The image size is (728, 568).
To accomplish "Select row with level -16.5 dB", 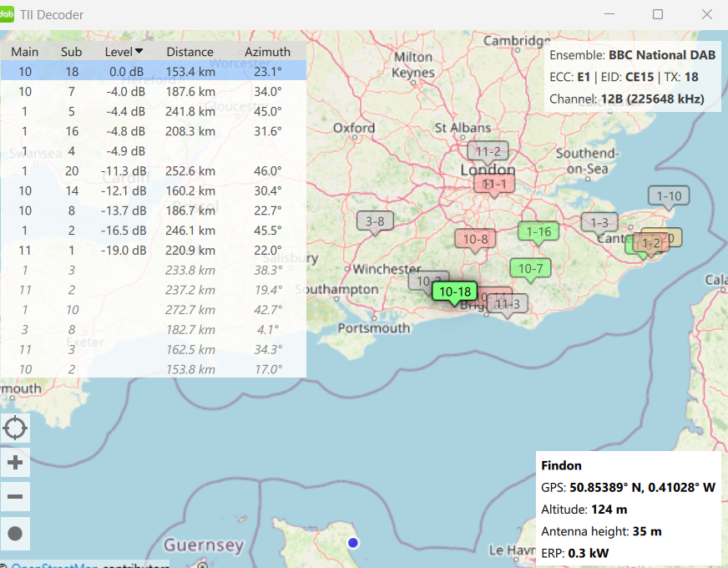I will 154,231.
